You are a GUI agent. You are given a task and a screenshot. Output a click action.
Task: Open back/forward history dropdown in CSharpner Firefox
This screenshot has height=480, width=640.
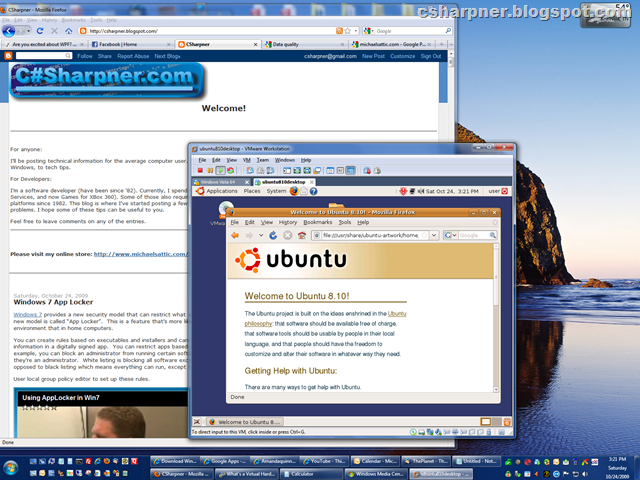[29, 31]
